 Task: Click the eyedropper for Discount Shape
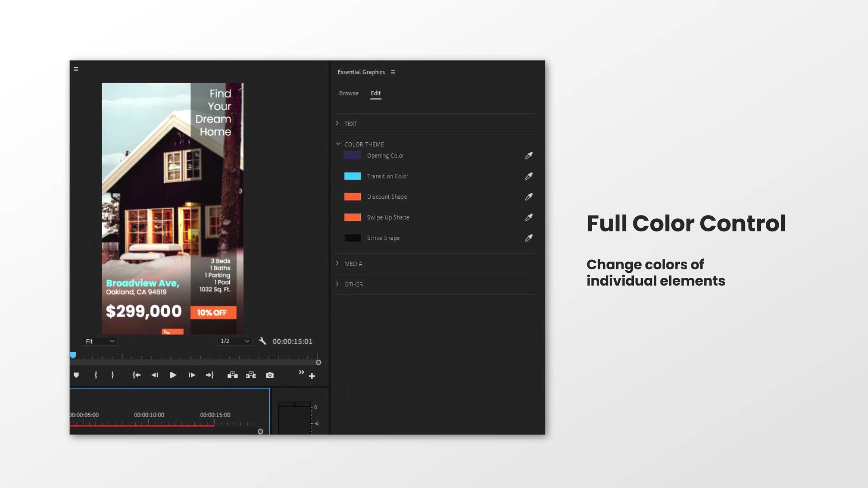tap(529, 197)
